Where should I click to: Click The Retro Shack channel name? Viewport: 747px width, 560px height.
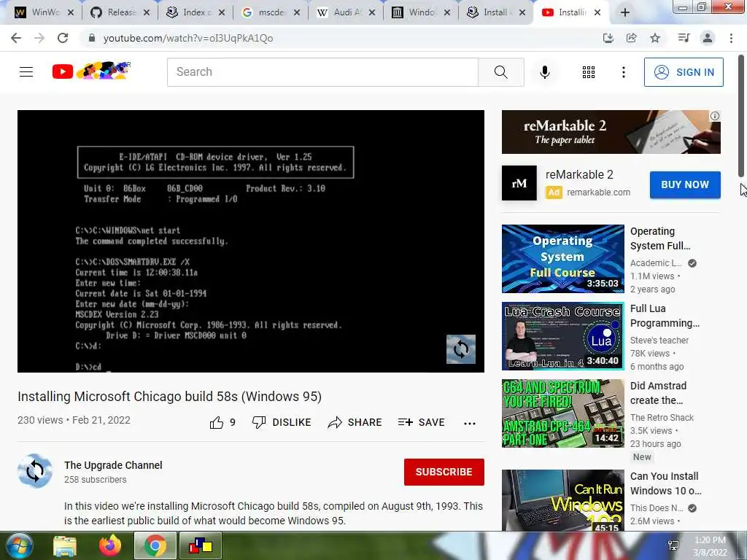pos(662,418)
